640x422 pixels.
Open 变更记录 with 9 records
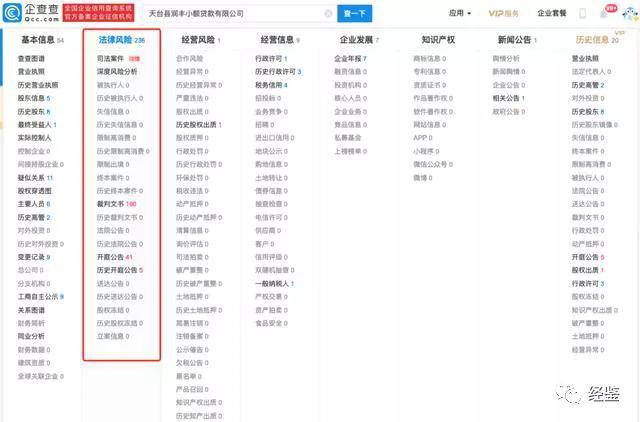(34, 257)
